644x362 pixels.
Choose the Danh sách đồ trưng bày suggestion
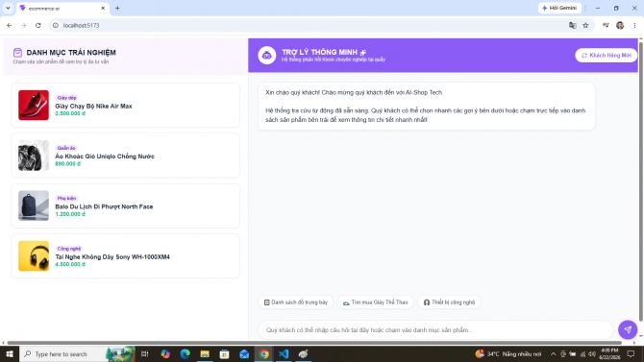click(296, 302)
